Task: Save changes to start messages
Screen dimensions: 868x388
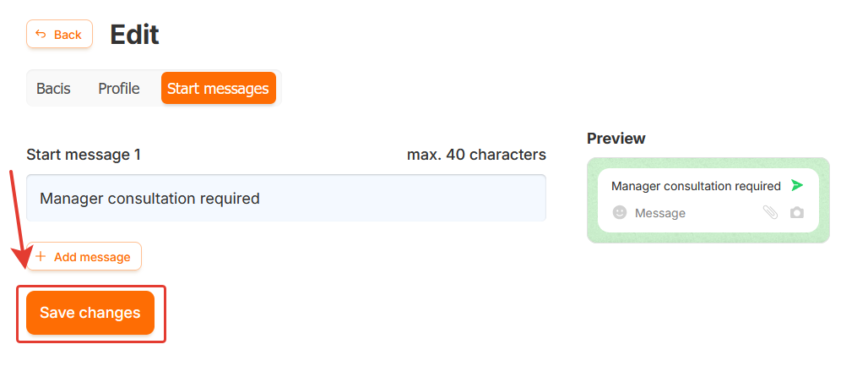Action: (90, 313)
